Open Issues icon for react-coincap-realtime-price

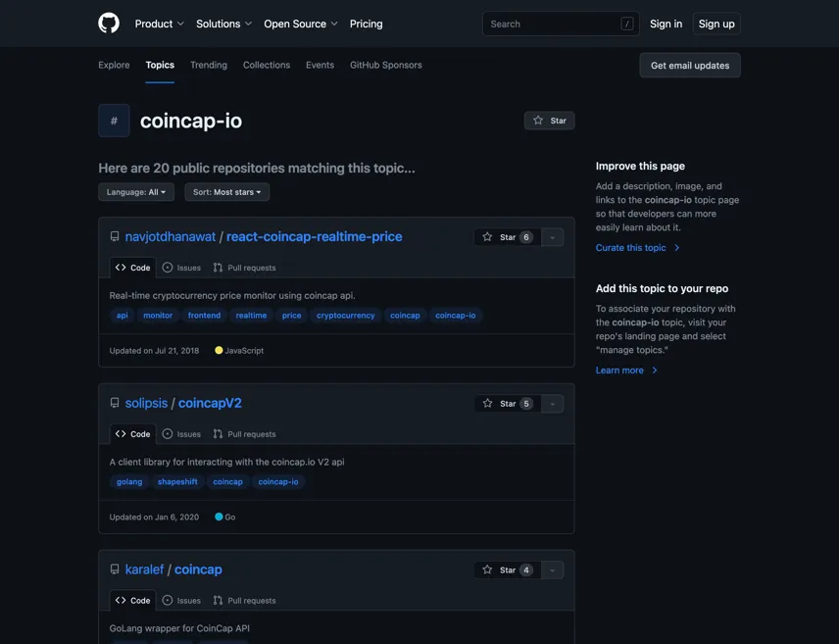pyautogui.click(x=168, y=268)
